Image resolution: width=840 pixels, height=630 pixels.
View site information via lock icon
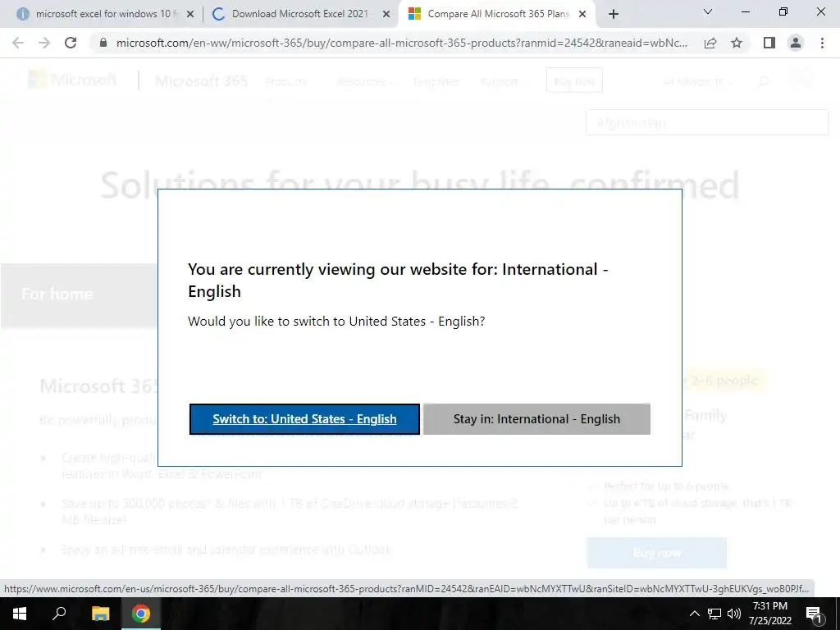coord(103,43)
